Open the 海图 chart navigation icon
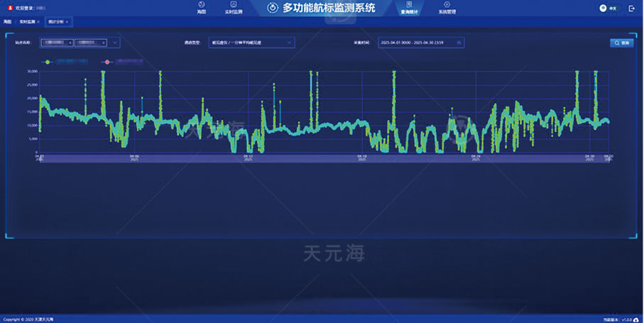 point(201,5)
